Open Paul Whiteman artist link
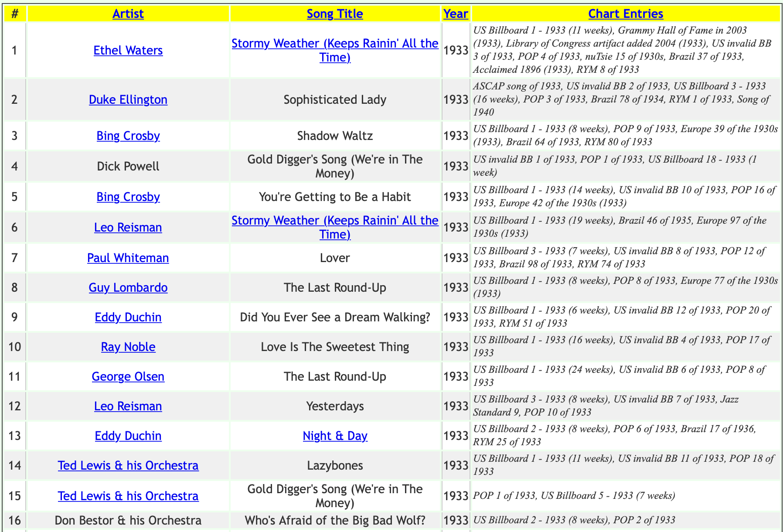This screenshot has height=532, width=783. [128, 258]
